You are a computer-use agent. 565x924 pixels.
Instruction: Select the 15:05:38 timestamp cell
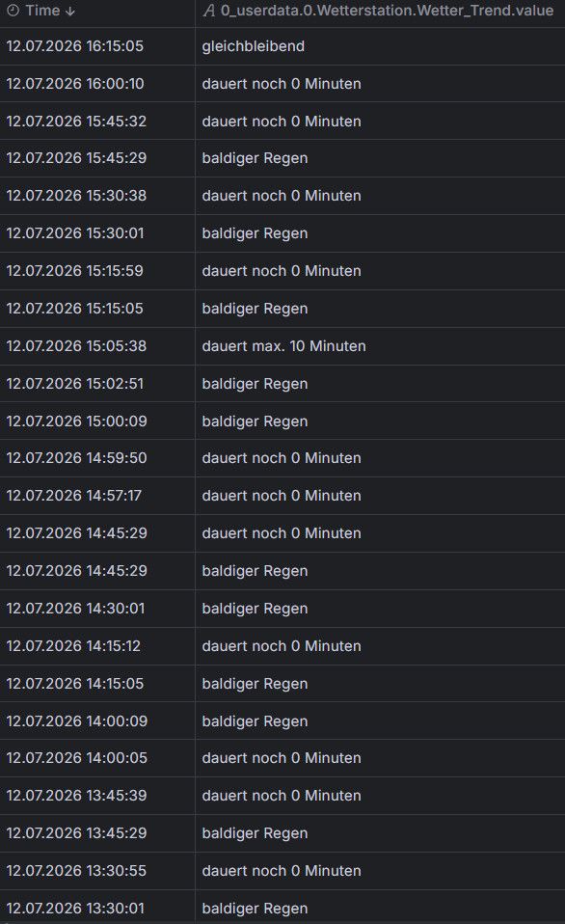97,346
